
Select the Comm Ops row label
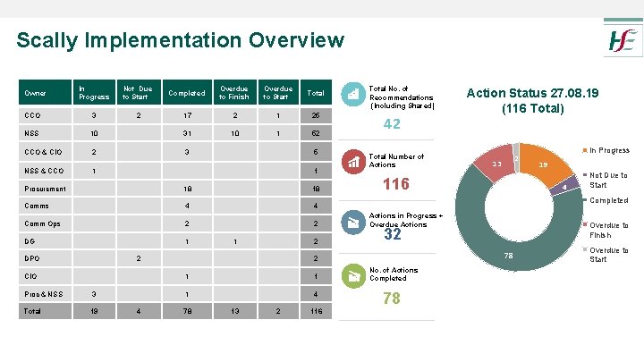[x=42, y=223]
